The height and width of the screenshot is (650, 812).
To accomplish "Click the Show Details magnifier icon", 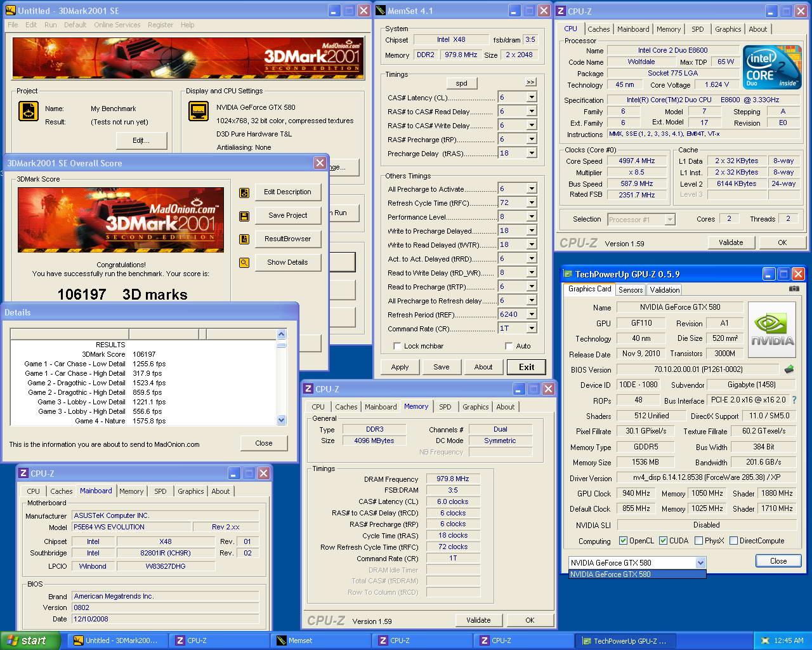I will tap(244, 263).
